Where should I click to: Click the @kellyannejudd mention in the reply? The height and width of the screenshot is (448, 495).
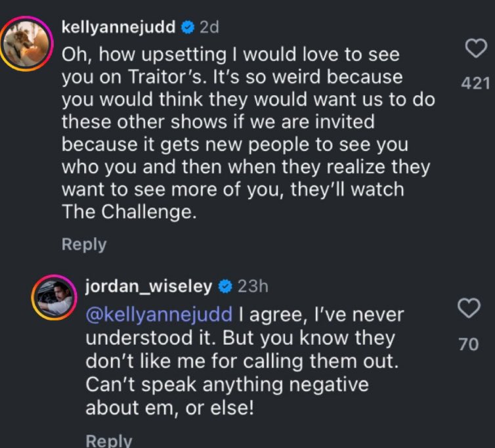159,314
